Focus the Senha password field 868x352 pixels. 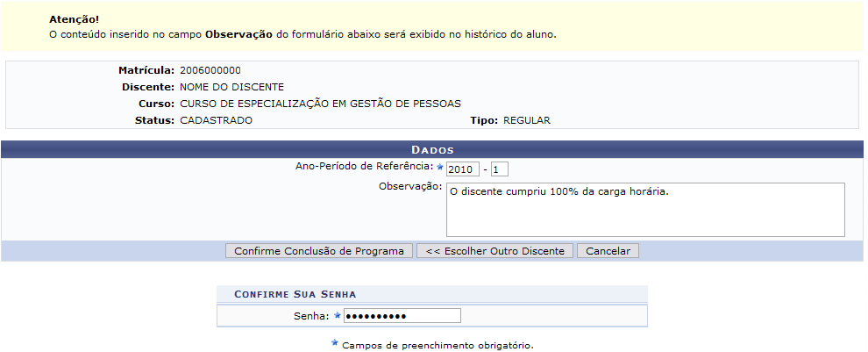pyautogui.click(x=402, y=316)
